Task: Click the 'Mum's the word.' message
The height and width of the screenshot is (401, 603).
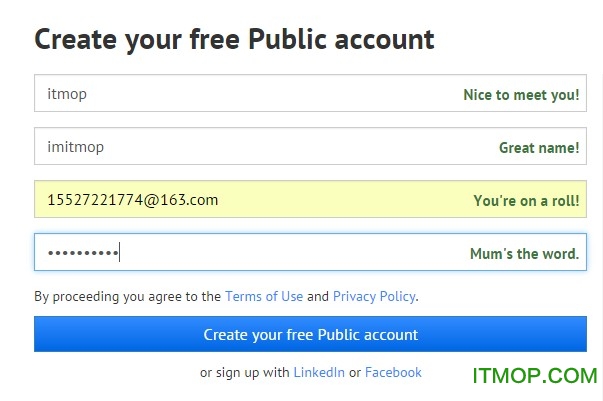Action: point(524,254)
